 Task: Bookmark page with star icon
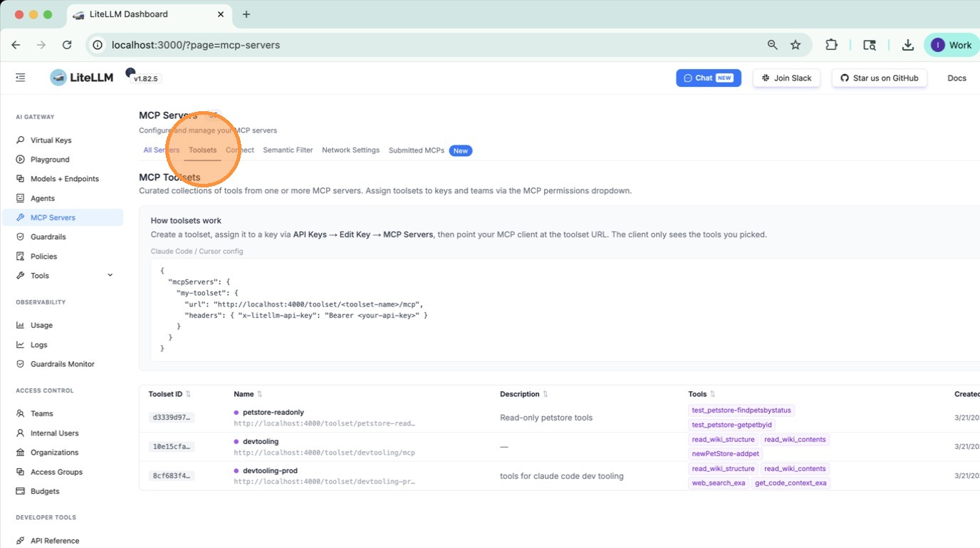point(796,45)
